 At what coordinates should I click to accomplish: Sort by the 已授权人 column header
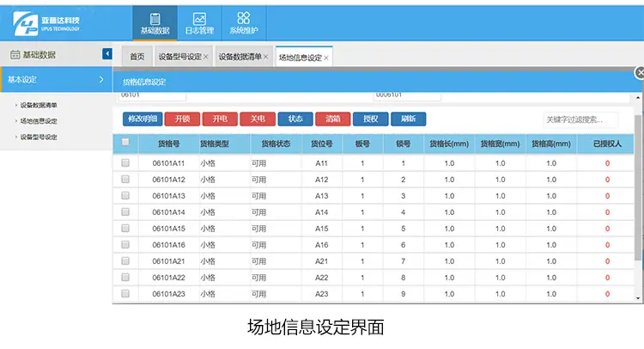pyautogui.click(x=607, y=144)
